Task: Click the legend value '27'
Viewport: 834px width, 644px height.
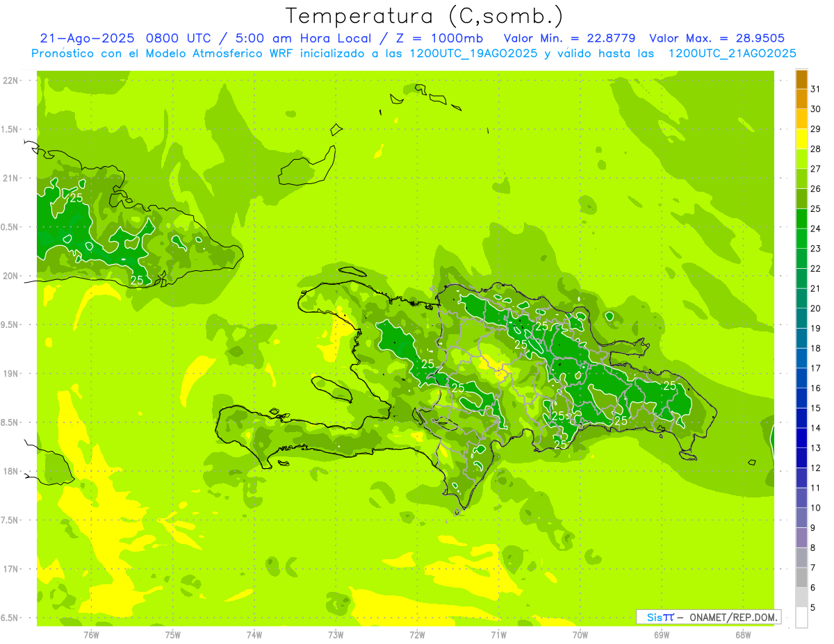Action: (x=816, y=169)
